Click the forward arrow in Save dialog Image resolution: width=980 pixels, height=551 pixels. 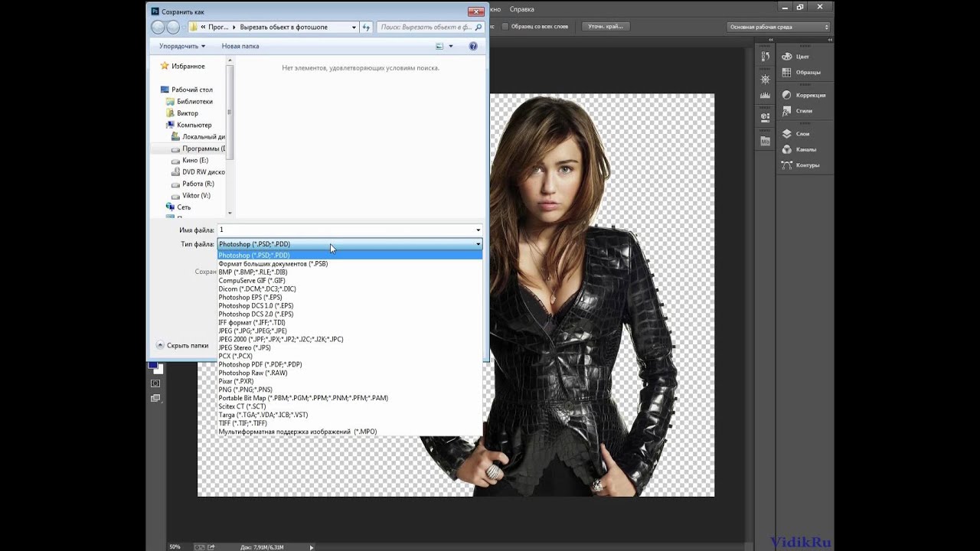tap(173, 27)
